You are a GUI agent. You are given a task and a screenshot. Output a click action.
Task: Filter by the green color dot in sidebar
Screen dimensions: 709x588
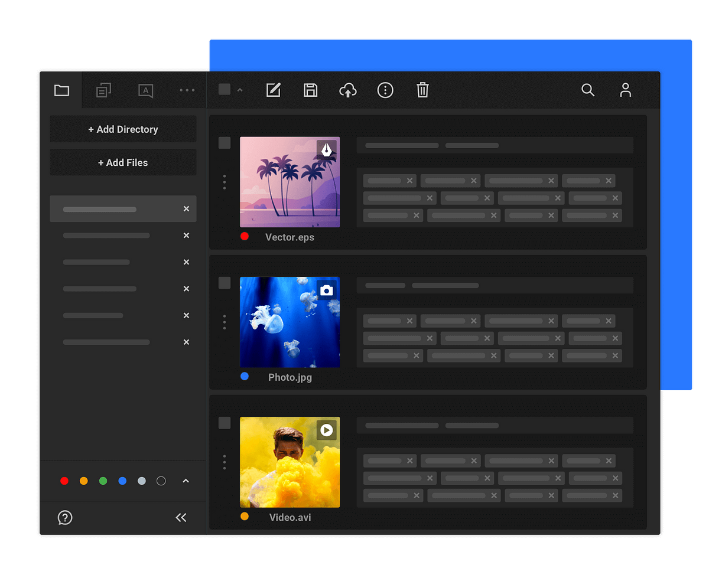pyautogui.click(x=103, y=481)
